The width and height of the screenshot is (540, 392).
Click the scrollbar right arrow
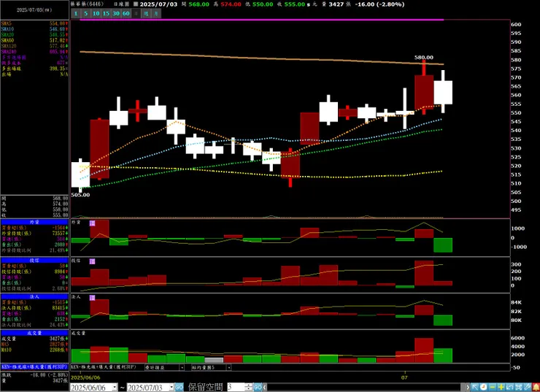click(x=468, y=387)
